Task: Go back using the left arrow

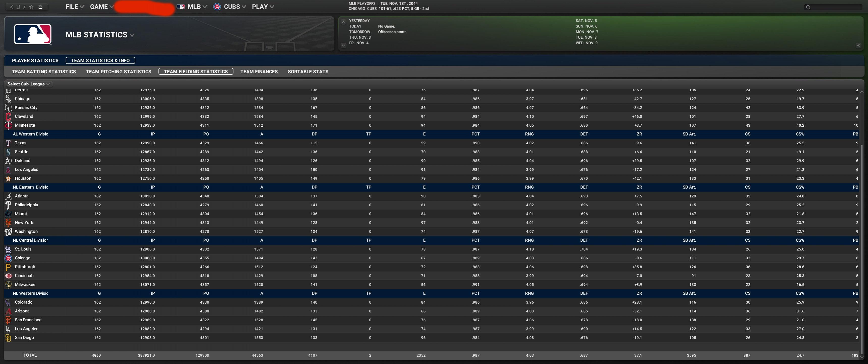Action: pyautogui.click(x=11, y=7)
